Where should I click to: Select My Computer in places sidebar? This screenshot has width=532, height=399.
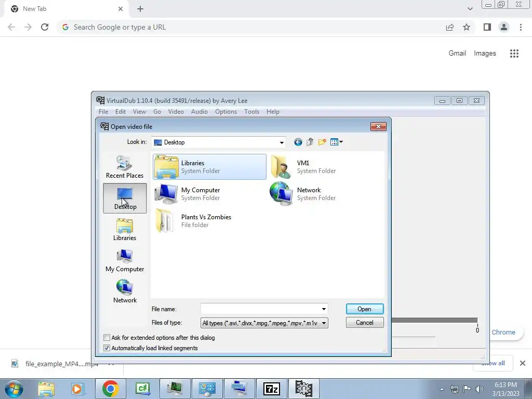pyautogui.click(x=125, y=261)
